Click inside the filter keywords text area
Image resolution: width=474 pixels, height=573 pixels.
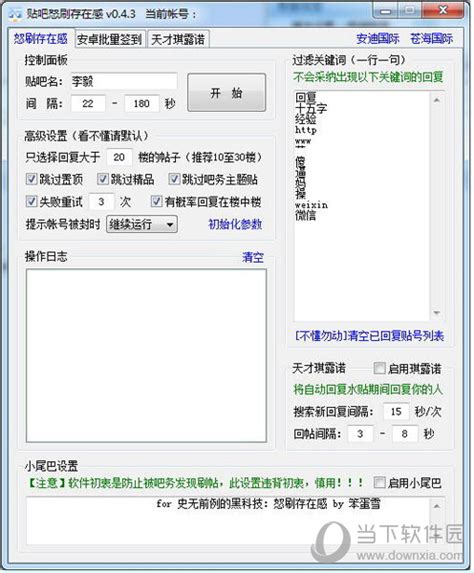click(x=362, y=206)
